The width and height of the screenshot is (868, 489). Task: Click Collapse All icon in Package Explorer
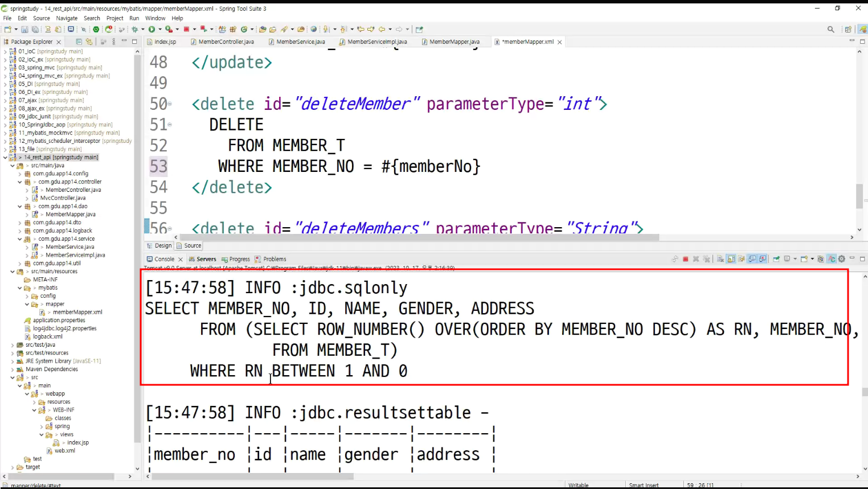coord(79,42)
